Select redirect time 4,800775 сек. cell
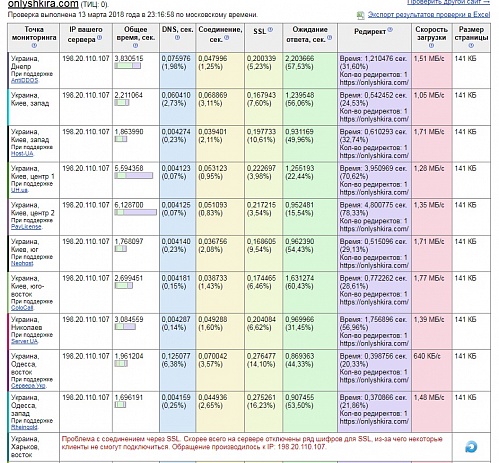499x463 pixels. click(374, 217)
